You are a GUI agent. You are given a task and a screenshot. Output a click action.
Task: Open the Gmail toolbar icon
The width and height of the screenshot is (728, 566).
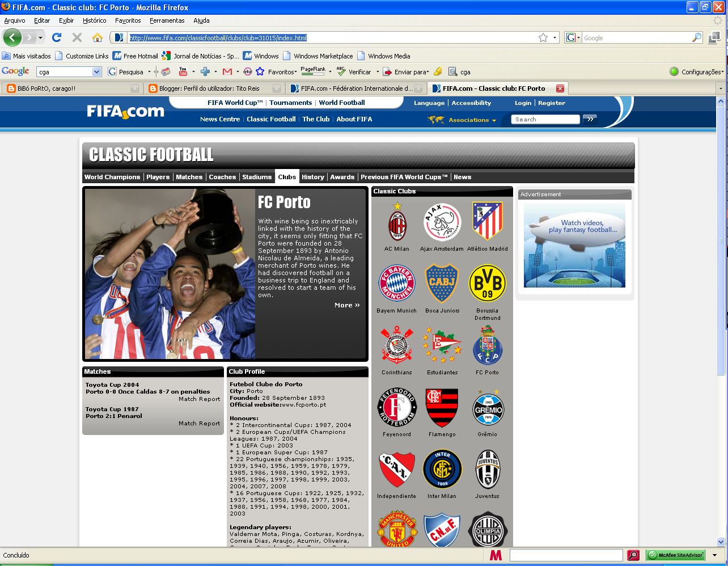click(x=227, y=71)
